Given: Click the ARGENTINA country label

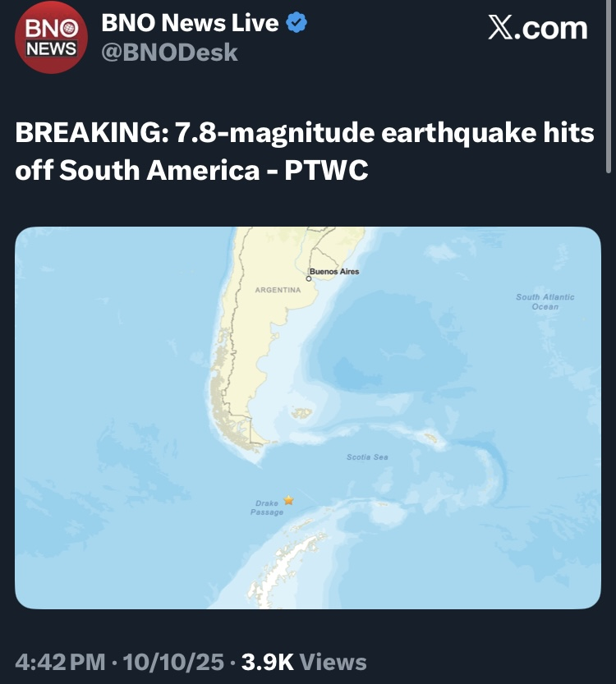Looking at the screenshot, I should click(278, 291).
